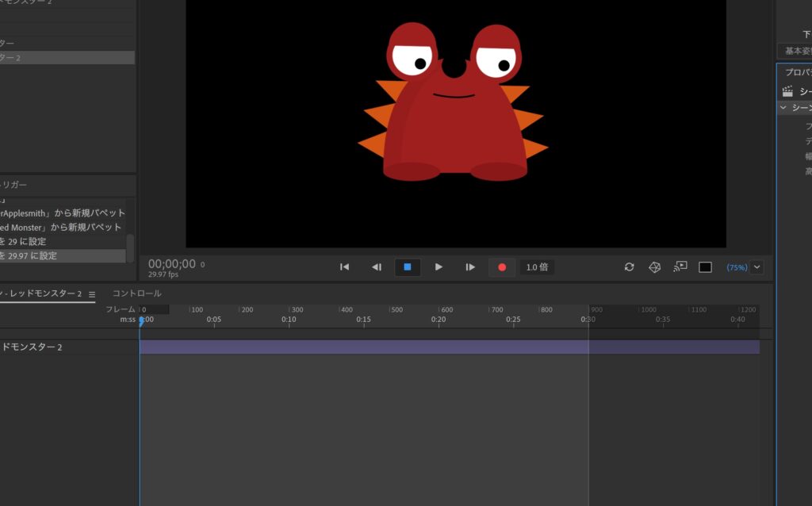The width and height of the screenshot is (812, 506).
Task: Collapse the シーン section chevron
Action: (783, 108)
